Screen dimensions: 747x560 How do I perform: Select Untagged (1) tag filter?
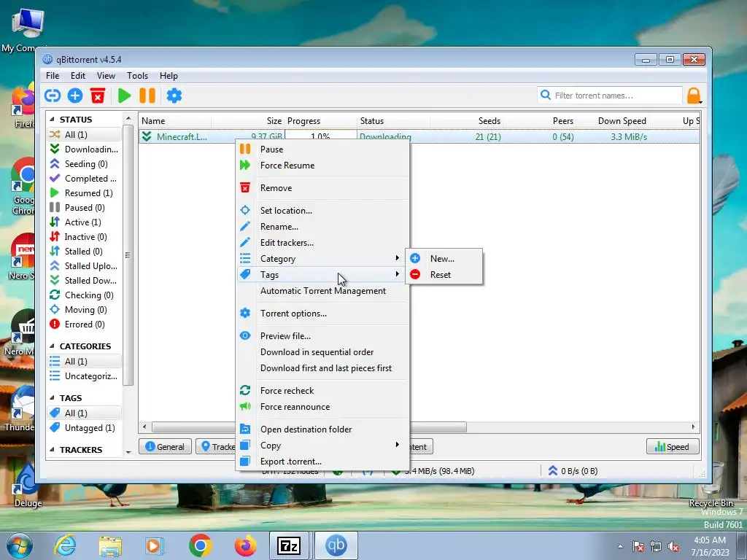click(x=85, y=427)
